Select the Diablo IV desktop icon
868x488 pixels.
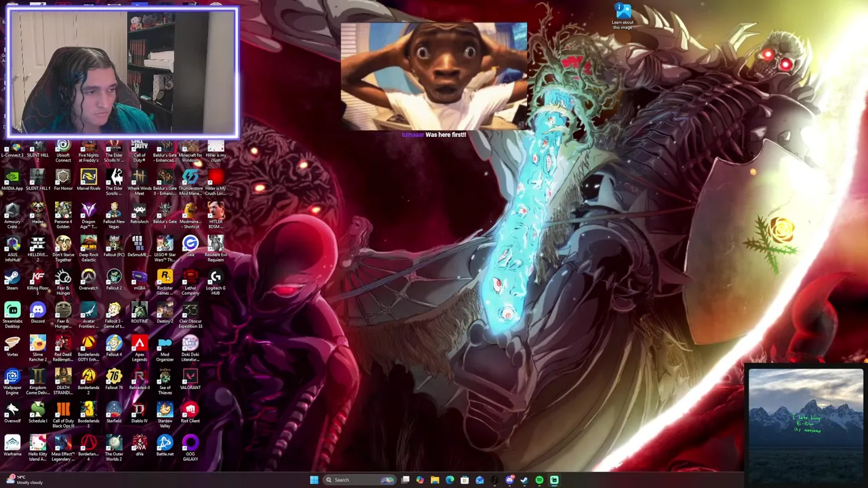[x=139, y=413]
